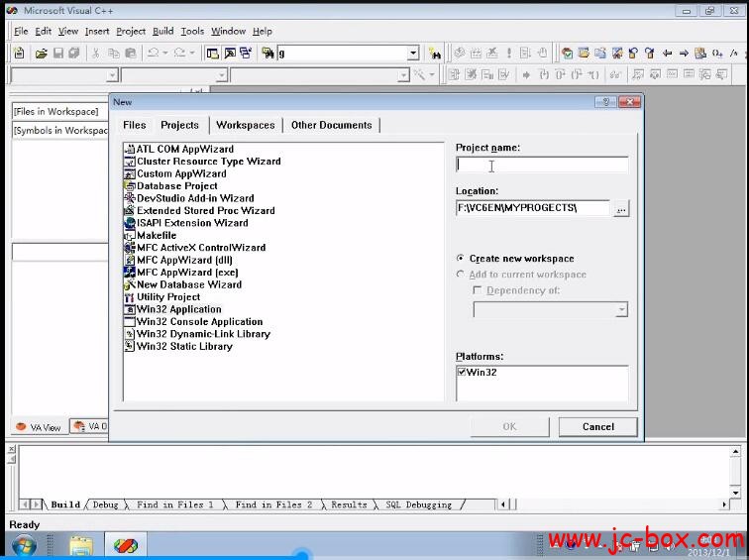Click the Step Into debug icon
This screenshot has width=749, height=560.
[544, 74]
